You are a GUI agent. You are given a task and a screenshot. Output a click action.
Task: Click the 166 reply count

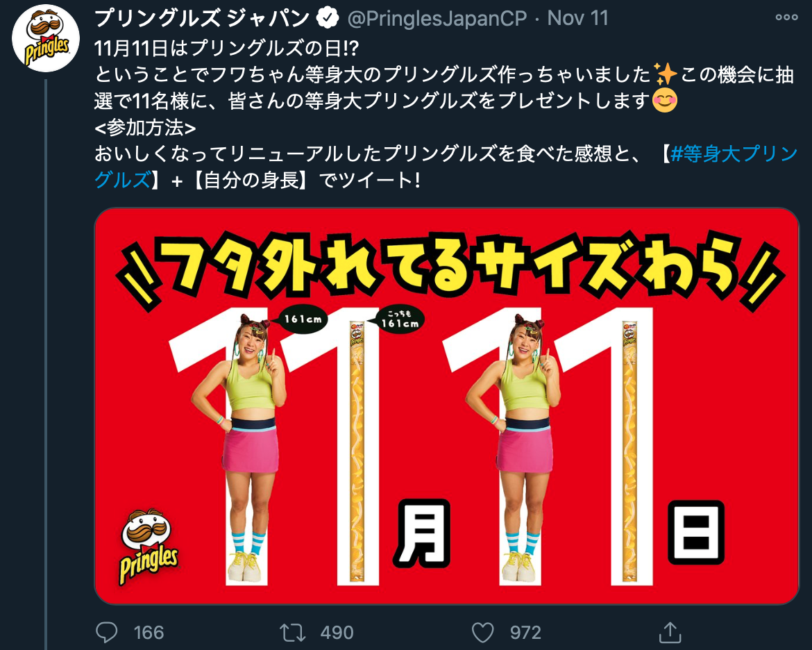point(149,633)
